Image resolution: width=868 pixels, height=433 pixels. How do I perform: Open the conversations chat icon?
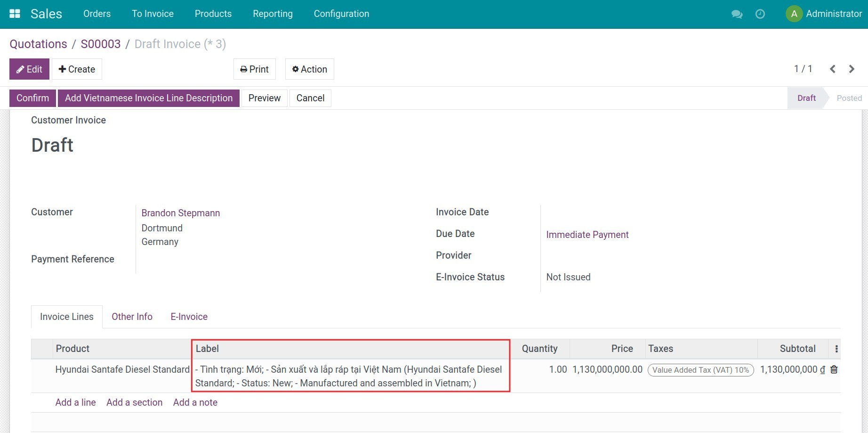coord(737,14)
